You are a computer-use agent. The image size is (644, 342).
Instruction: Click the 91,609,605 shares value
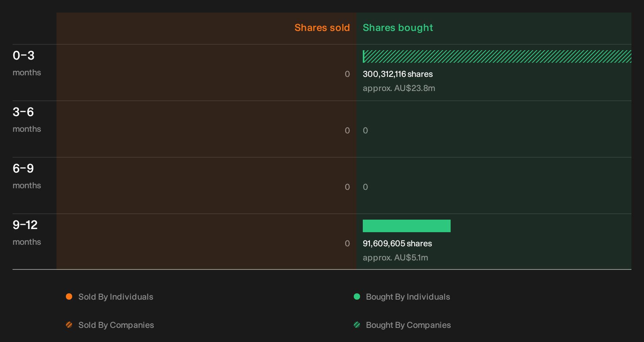tap(397, 244)
